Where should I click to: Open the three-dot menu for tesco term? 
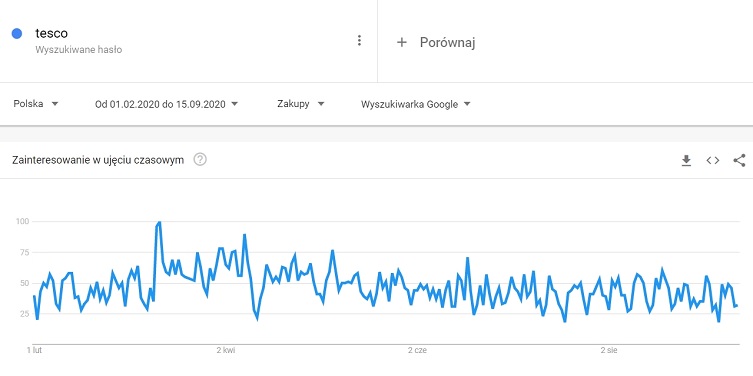pyautogui.click(x=359, y=41)
